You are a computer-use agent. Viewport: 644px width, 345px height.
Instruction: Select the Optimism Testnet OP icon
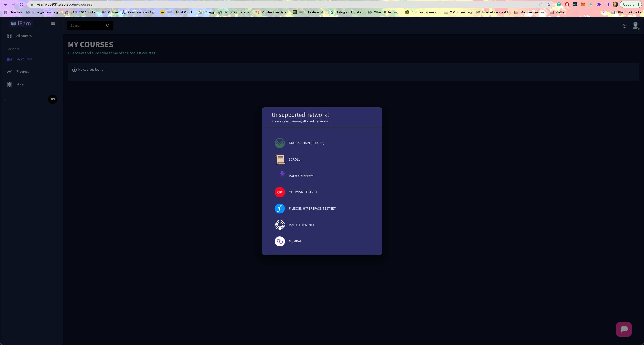[x=279, y=192]
